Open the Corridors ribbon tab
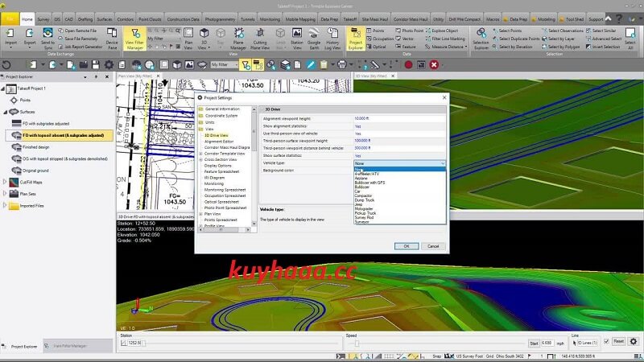This screenshot has height=362, width=644. [x=126, y=19]
